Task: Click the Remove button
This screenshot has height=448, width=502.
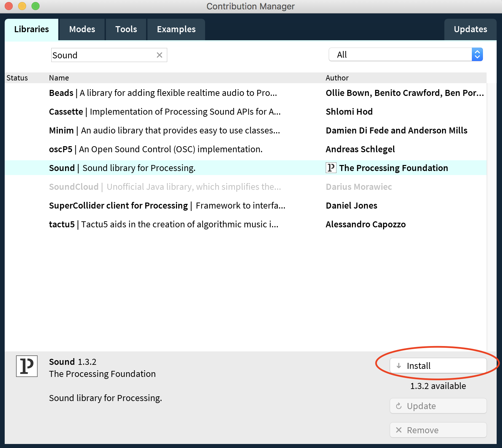Action: (x=438, y=430)
